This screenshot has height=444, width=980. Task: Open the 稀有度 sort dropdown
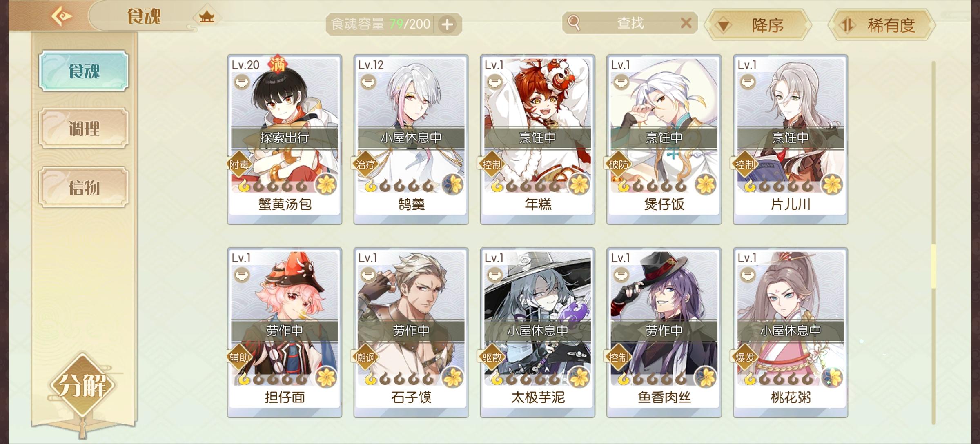pyautogui.click(x=881, y=25)
